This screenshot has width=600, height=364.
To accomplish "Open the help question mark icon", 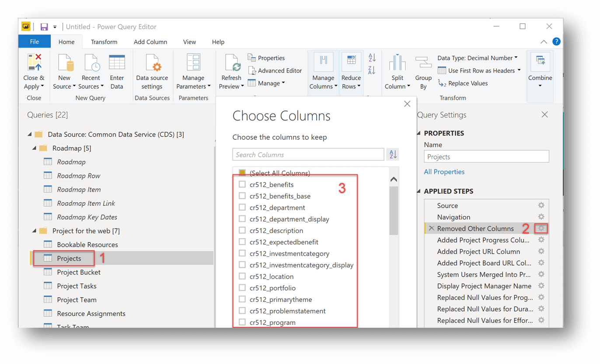I will pyautogui.click(x=556, y=42).
